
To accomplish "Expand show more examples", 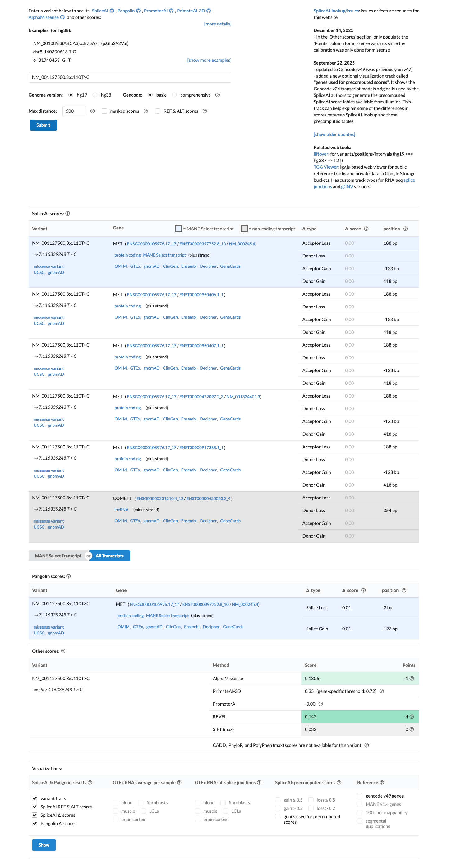I will [209, 60].
